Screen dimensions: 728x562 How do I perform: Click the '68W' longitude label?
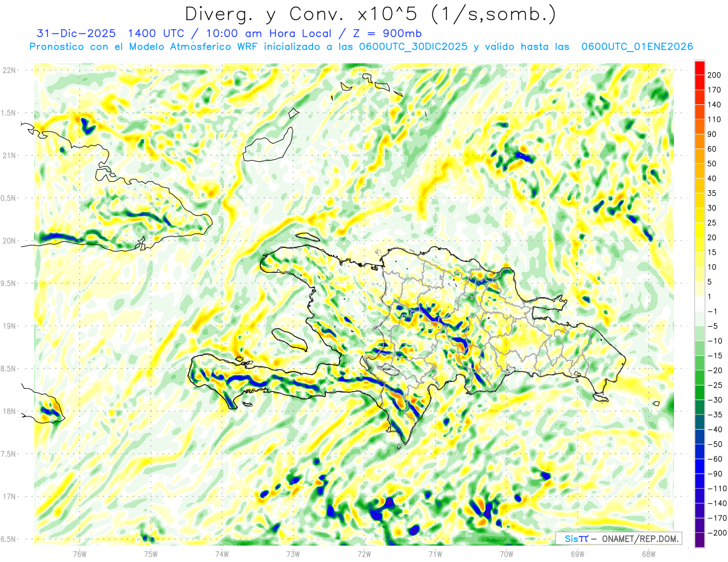(x=649, y=554)
